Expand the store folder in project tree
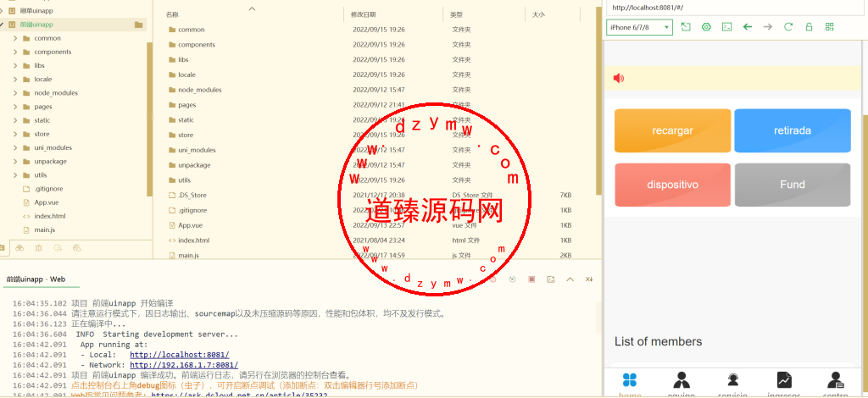 [15, 134]
